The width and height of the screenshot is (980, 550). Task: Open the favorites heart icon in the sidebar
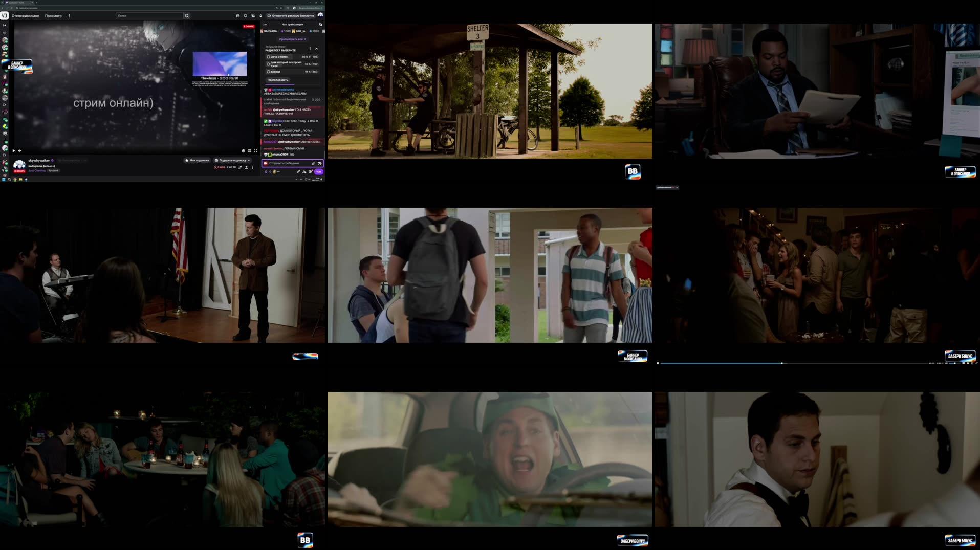point(5,33)
